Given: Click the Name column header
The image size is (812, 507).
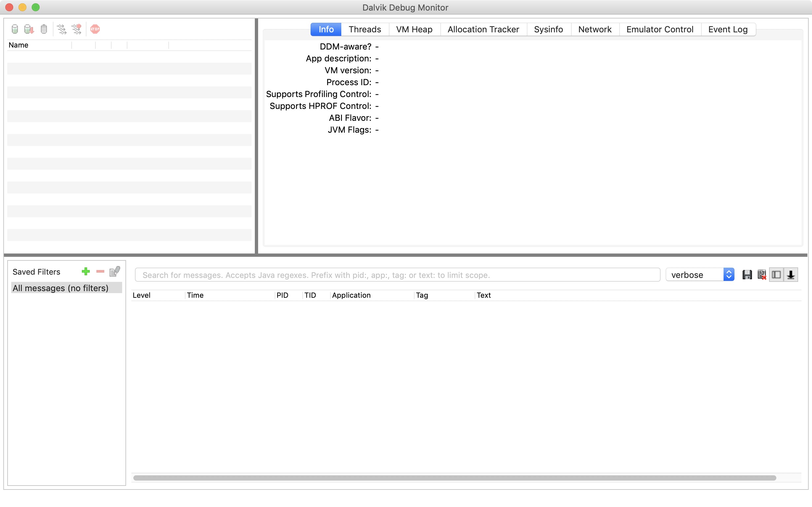Looking at the screenshot, I should coord(39,45).
